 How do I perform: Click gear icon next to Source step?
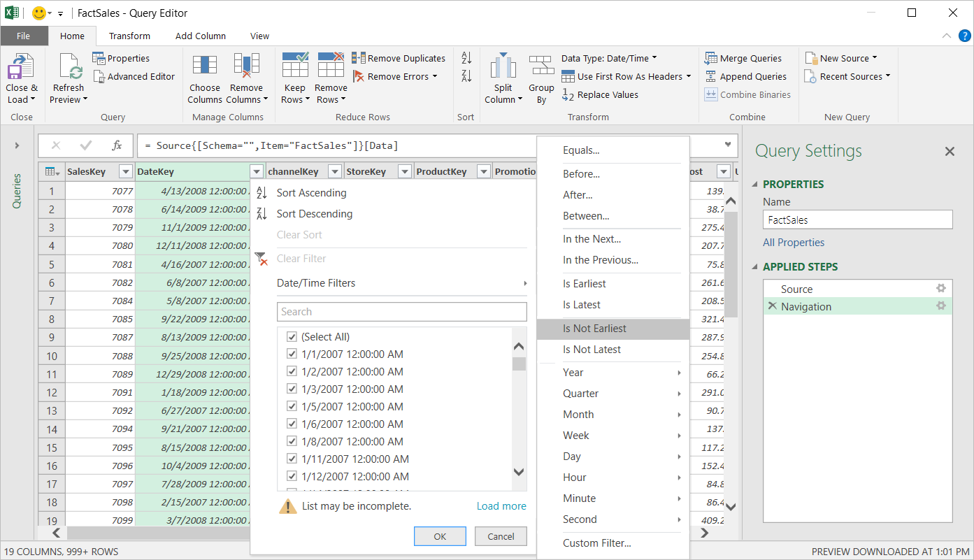click(941, 289)
